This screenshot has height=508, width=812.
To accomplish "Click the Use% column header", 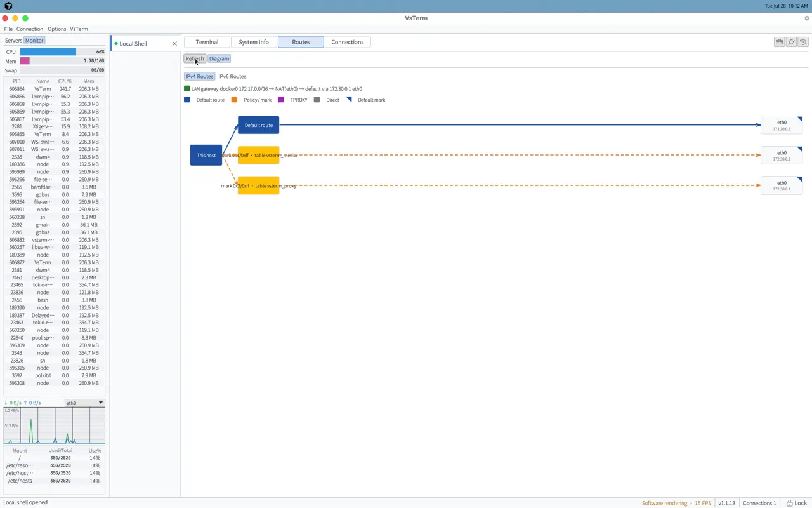I will click(95, 451).
